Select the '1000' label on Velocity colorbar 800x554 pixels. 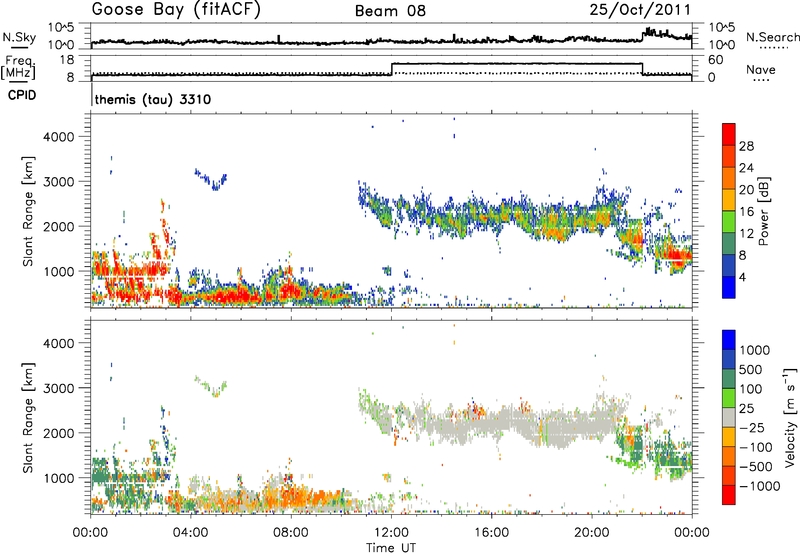click(754, 350)
